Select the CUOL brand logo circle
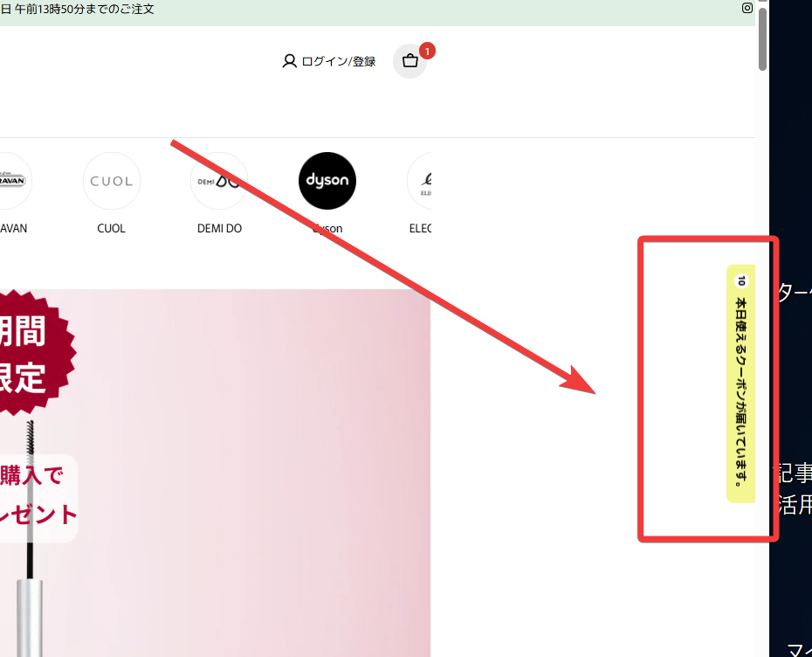This screenshot has width=812, height=657. click(112, 181)
